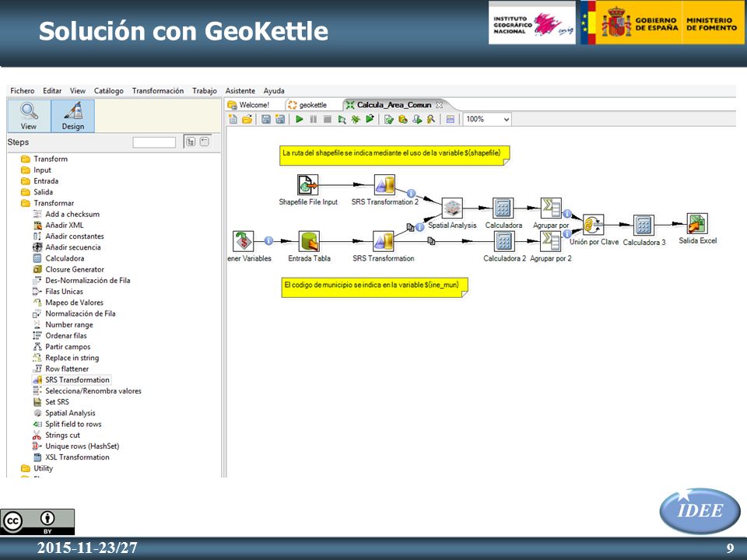Select Add a checksum in the tree
Image resolution: width=747 pixels, height=560 pixels.
[x=66, y=215]
